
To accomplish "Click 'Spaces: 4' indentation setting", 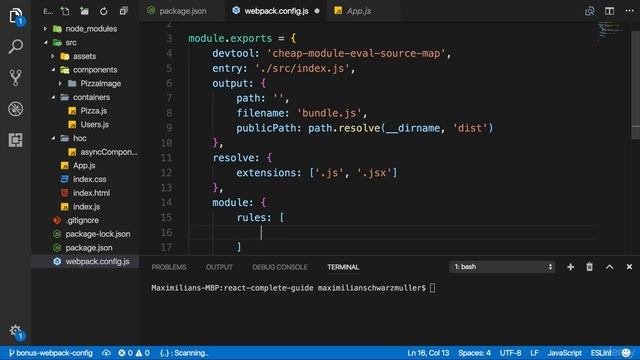I will 474,353.
